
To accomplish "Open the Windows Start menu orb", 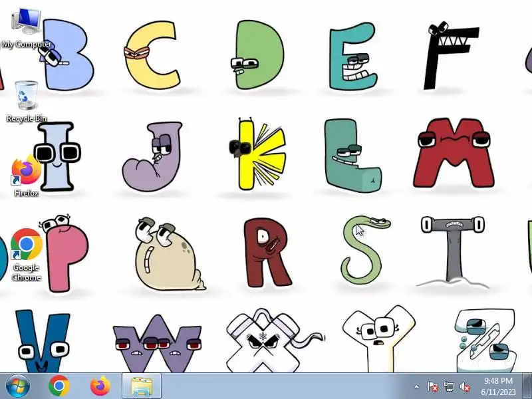I will [17, 386].
